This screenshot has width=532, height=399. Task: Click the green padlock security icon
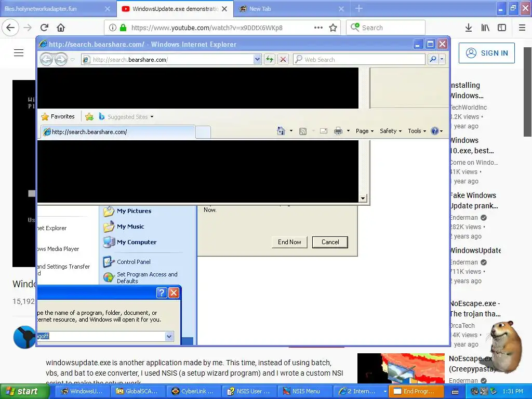pos(123,28)
